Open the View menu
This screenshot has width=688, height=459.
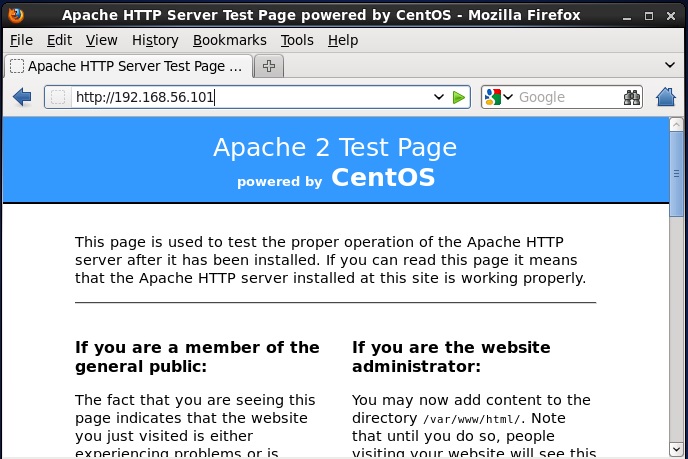[101, 40]
